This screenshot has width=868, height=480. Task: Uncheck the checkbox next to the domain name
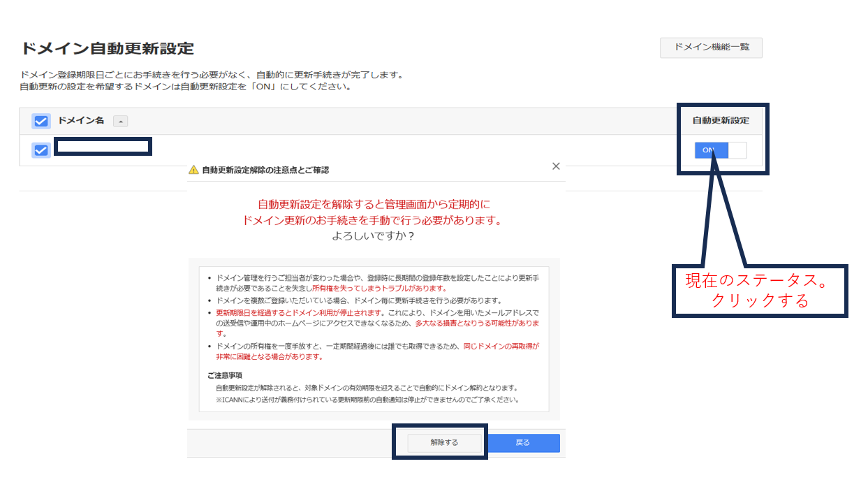point(41,147)
